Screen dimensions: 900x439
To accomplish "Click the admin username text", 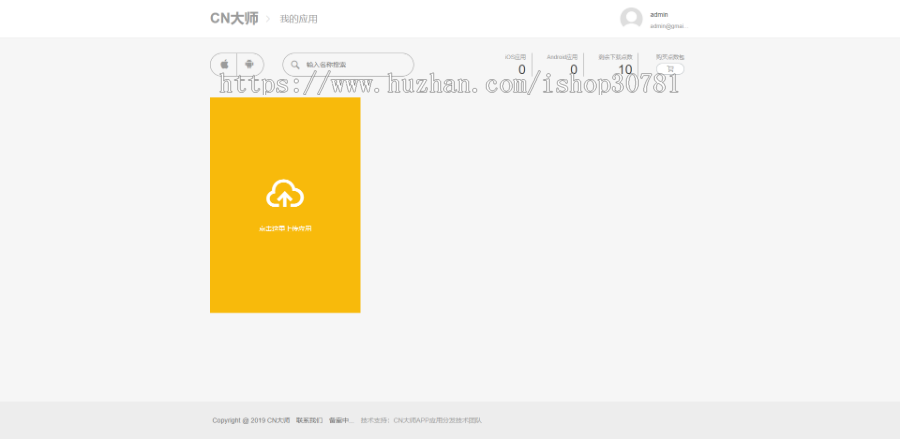I will click(659, 14).
